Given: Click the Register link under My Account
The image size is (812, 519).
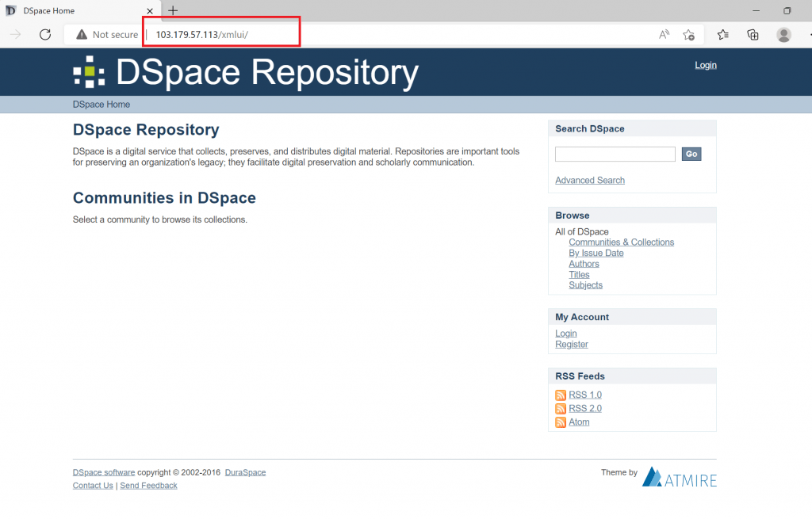Looking at the screenshot, I should click(x=571, y=344).
